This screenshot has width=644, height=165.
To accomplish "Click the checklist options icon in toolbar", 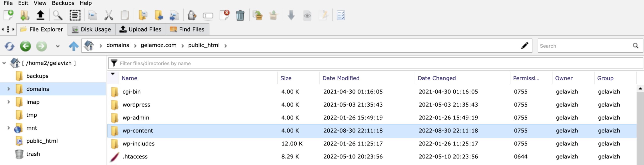I will click(341, 15).
